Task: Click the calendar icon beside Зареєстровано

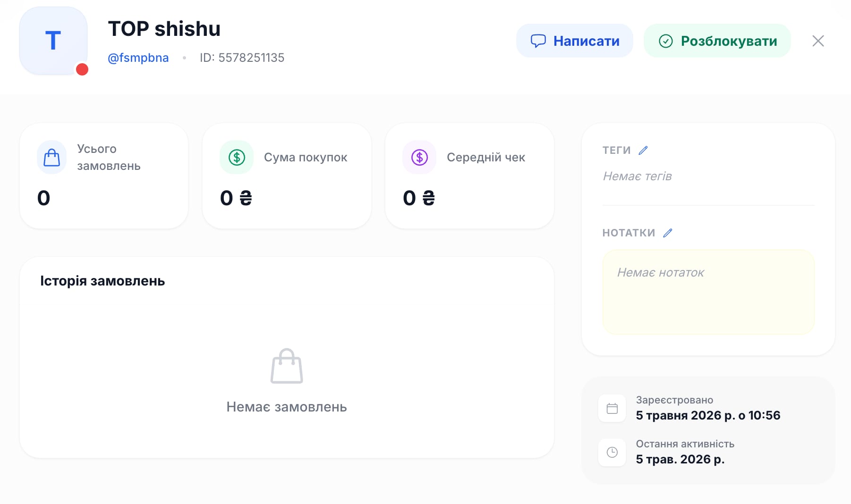Action: [x=612, y=408]
